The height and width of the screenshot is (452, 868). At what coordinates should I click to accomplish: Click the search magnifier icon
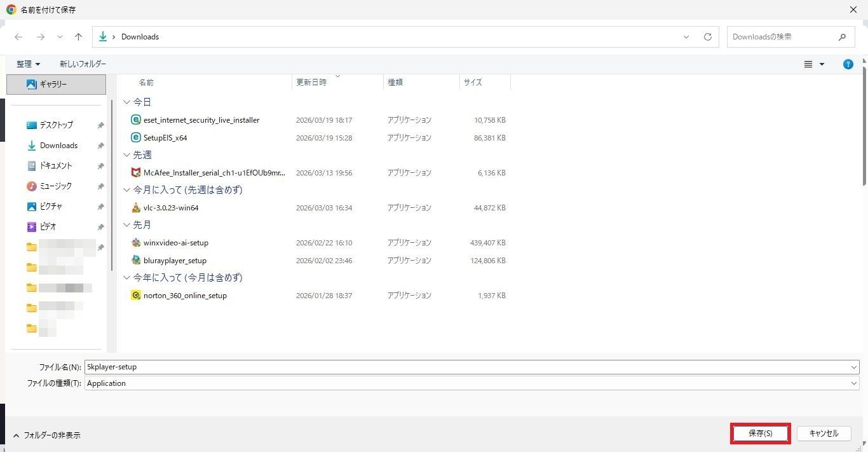[x=842, y=37]
